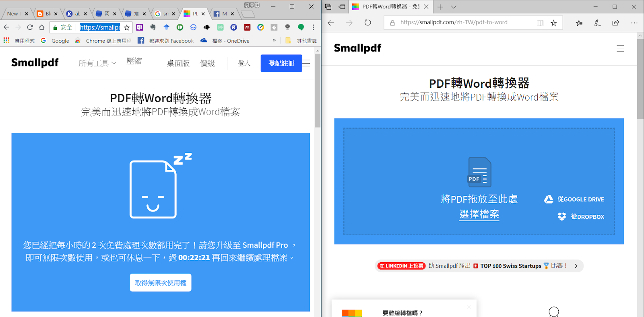This screenshot has width=644, height=317.
Task: Switch to the Google search tab in Chrome
Action: pos(165,14)
